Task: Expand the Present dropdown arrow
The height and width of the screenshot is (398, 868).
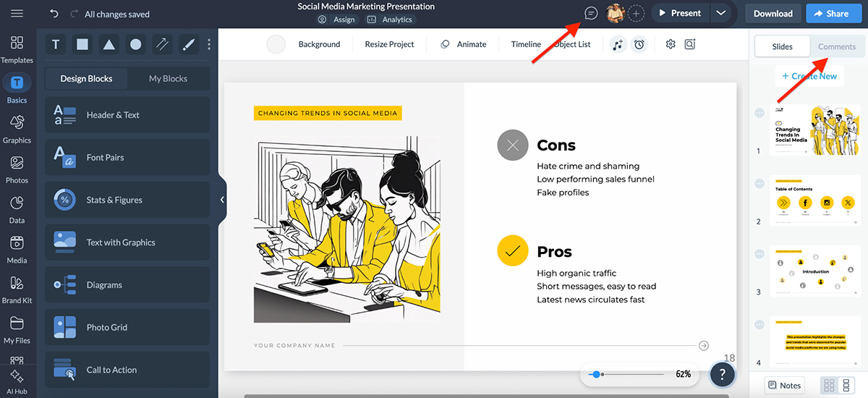Action: coord(720,13)
